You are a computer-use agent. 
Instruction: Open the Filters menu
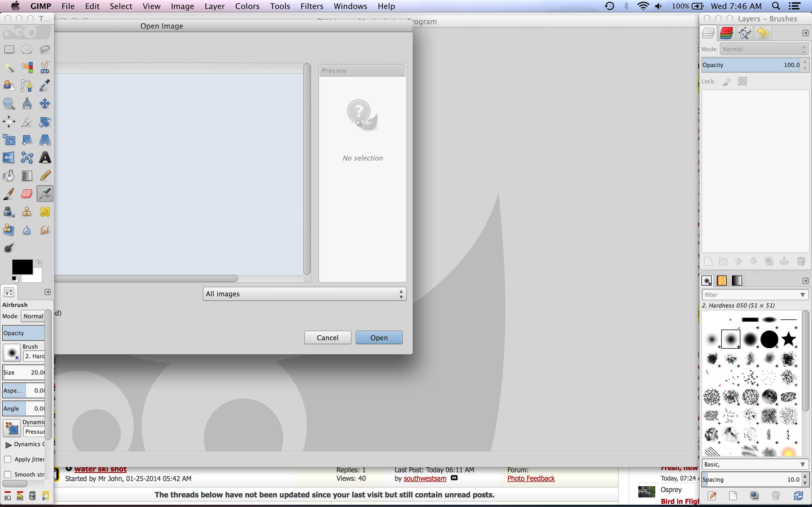click(x=311, y=6)
